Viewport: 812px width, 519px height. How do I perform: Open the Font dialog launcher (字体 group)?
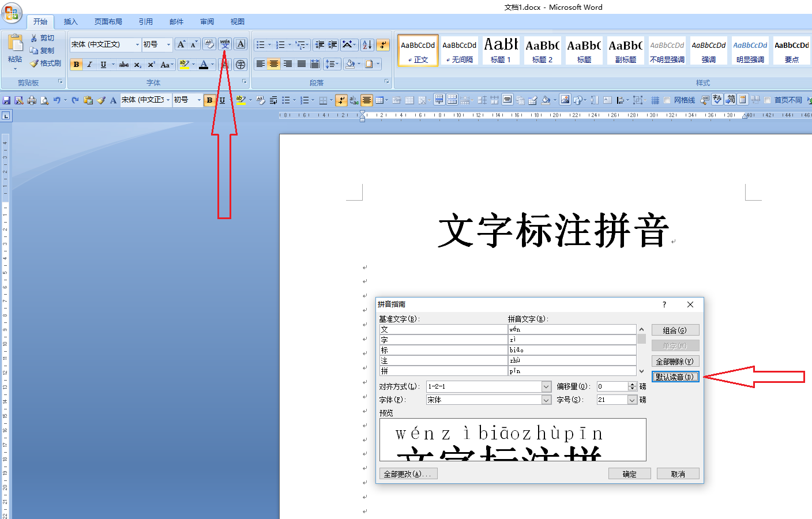click(244, 82)
